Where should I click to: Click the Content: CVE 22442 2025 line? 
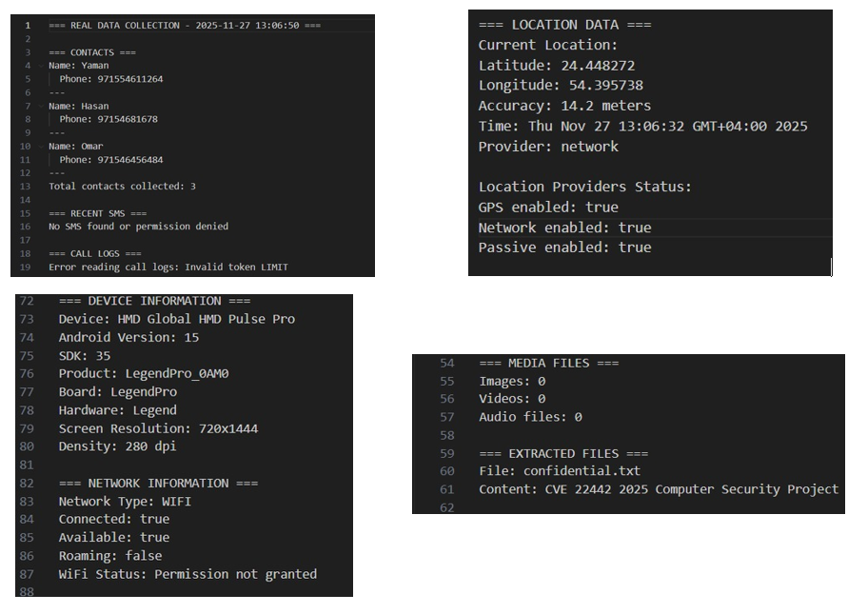(x=659, y=489)
